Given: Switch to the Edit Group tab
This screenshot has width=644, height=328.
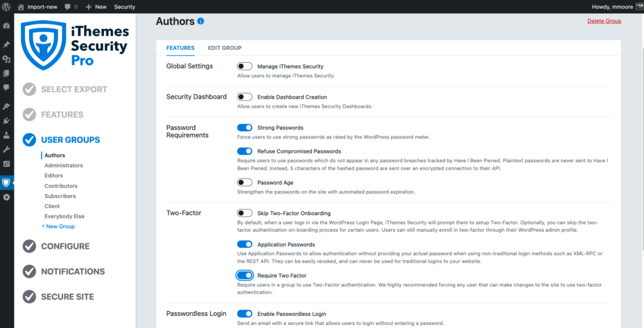Looking at the screenshot, I should click(x=225, y=48).
